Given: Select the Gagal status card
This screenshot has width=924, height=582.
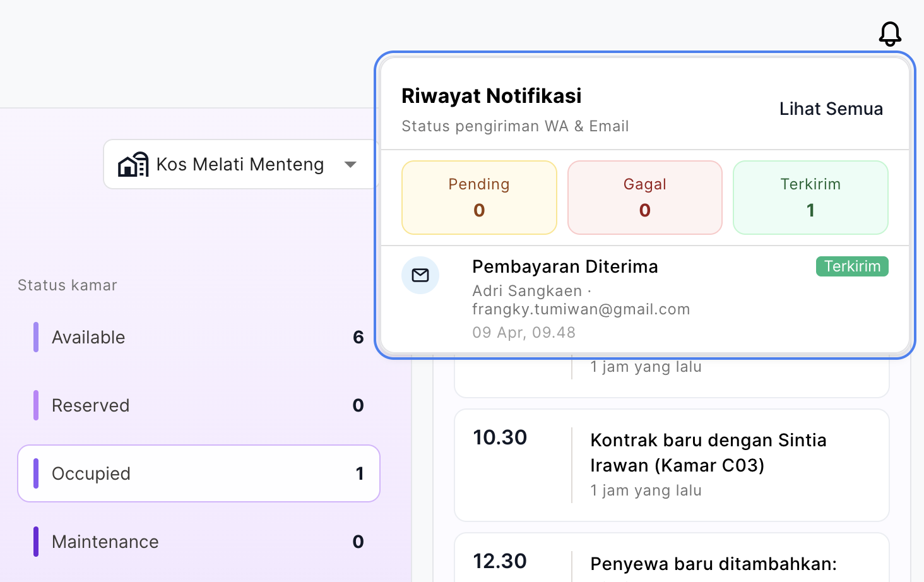Looking at the screenshot, I should click(644, 198).
